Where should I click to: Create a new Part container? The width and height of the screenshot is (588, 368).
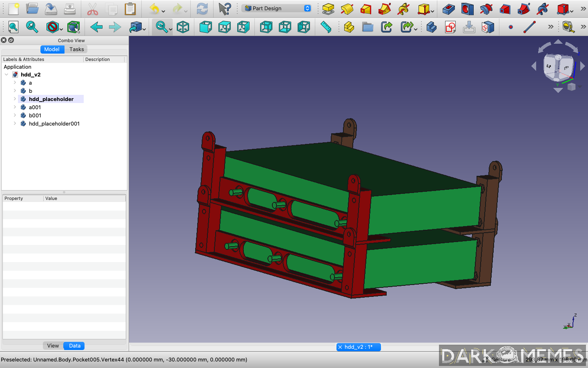(x=349, y=27)
